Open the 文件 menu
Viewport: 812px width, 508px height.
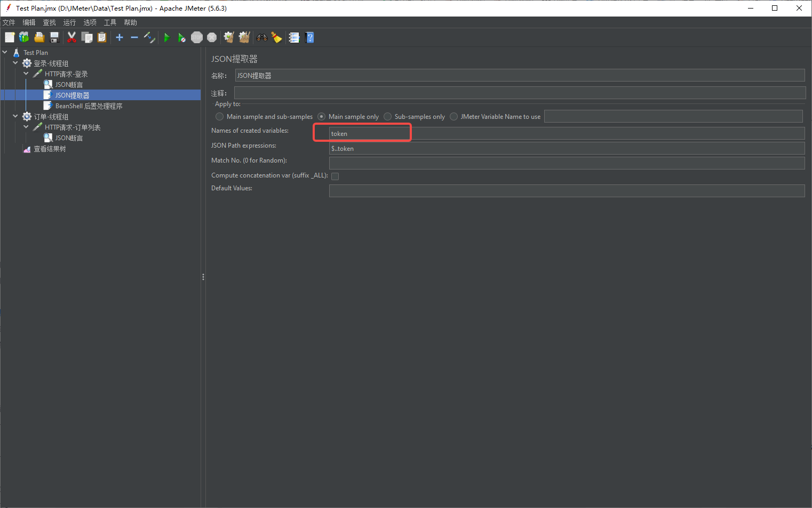coord(9,22)
